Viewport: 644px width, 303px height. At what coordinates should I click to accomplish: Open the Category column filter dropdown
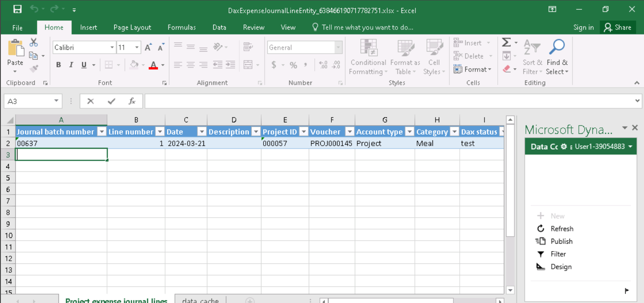tap(455, 132)
